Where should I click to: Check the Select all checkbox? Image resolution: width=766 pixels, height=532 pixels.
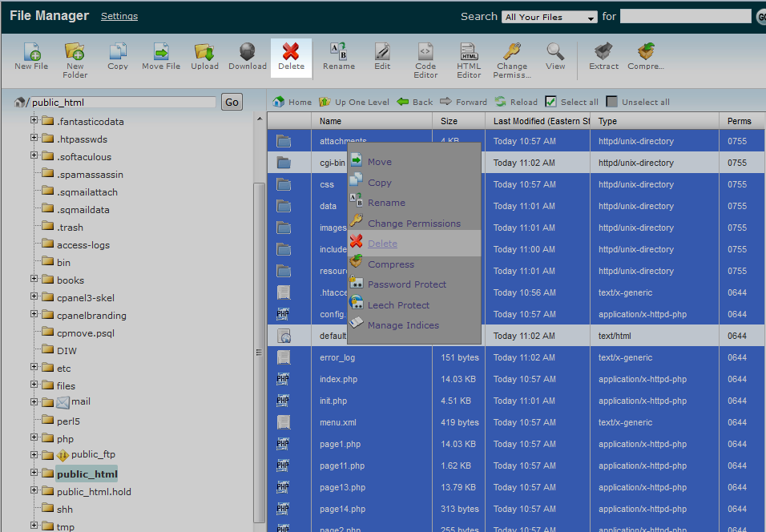click(x=550, y=102)
